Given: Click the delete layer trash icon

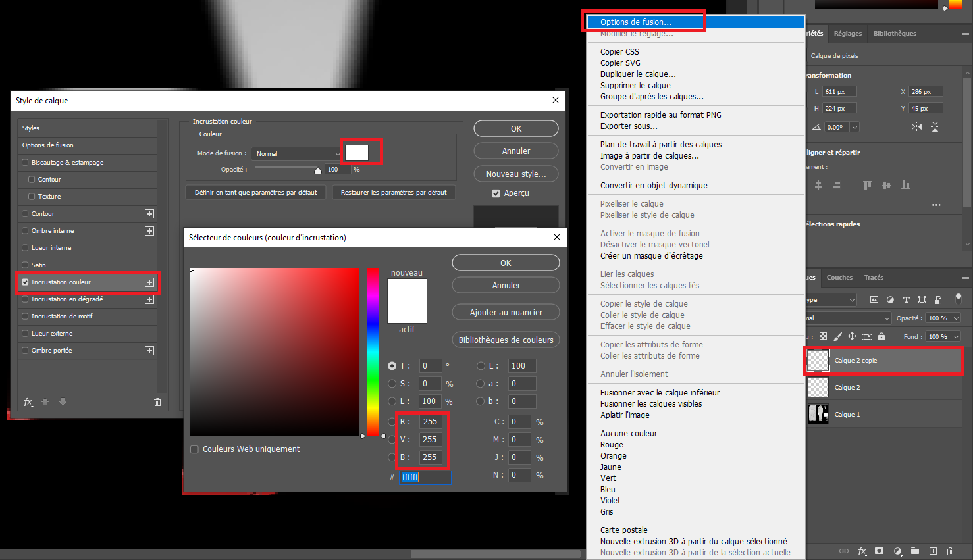Looking at the screenshot, I should [x=950, y=551].
